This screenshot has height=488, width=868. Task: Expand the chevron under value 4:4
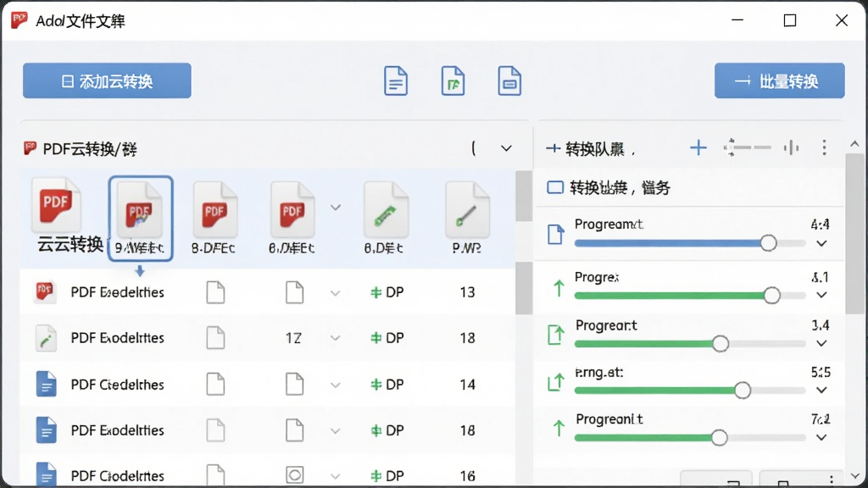821,243
